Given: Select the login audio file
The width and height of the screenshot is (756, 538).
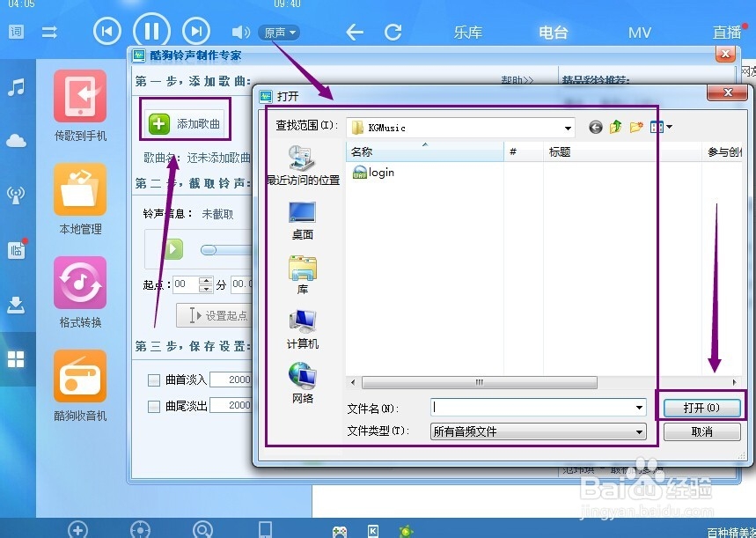Looking at the screenshot, I should click(374, 173).
